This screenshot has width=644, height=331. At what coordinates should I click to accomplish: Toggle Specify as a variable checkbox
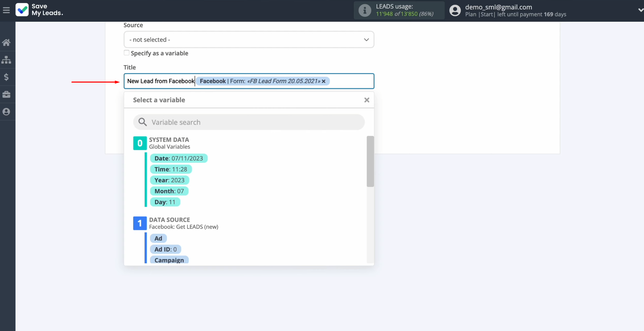pos(127,53)
